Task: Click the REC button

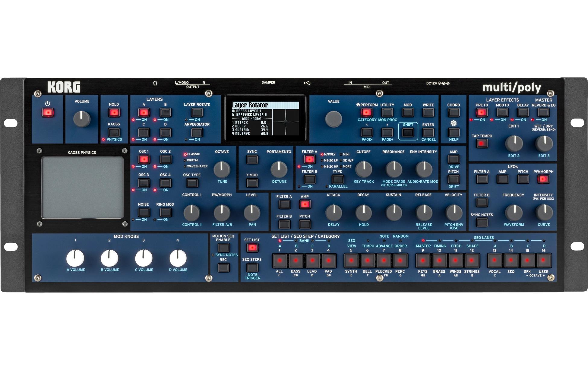Action: 223,267
